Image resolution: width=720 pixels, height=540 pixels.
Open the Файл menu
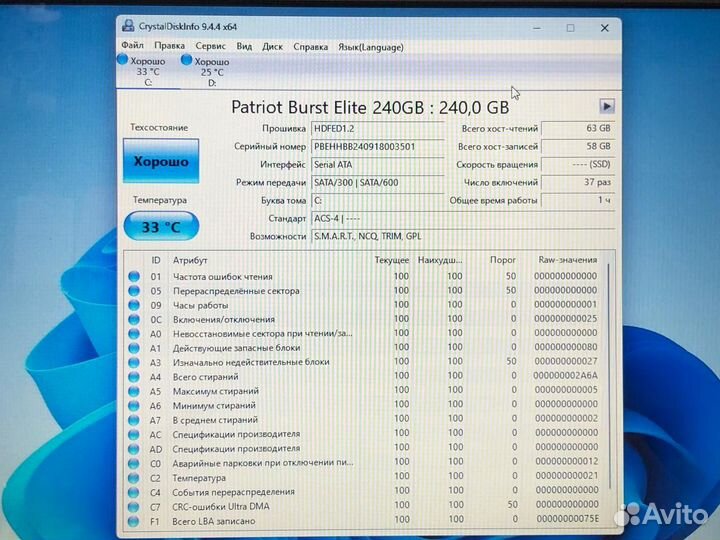pos(132,45)
